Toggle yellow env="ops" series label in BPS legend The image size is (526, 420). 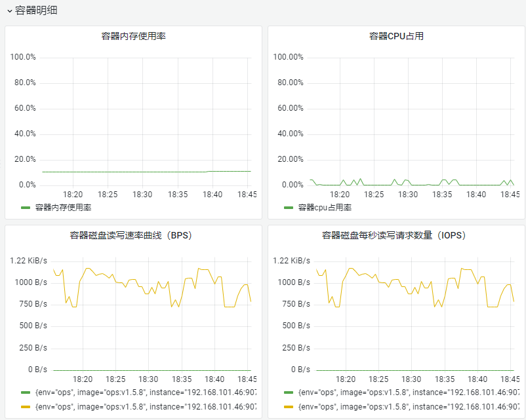coord(144,407)
